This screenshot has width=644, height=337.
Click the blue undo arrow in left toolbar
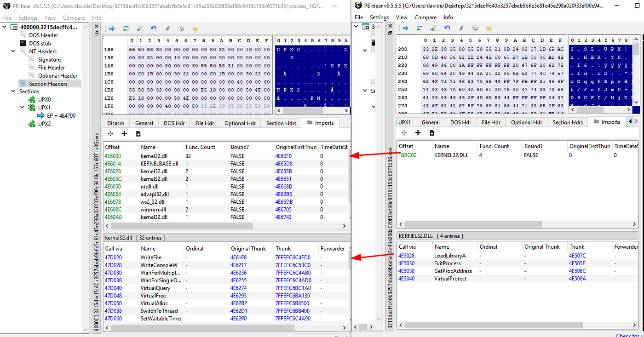[154, 29]
